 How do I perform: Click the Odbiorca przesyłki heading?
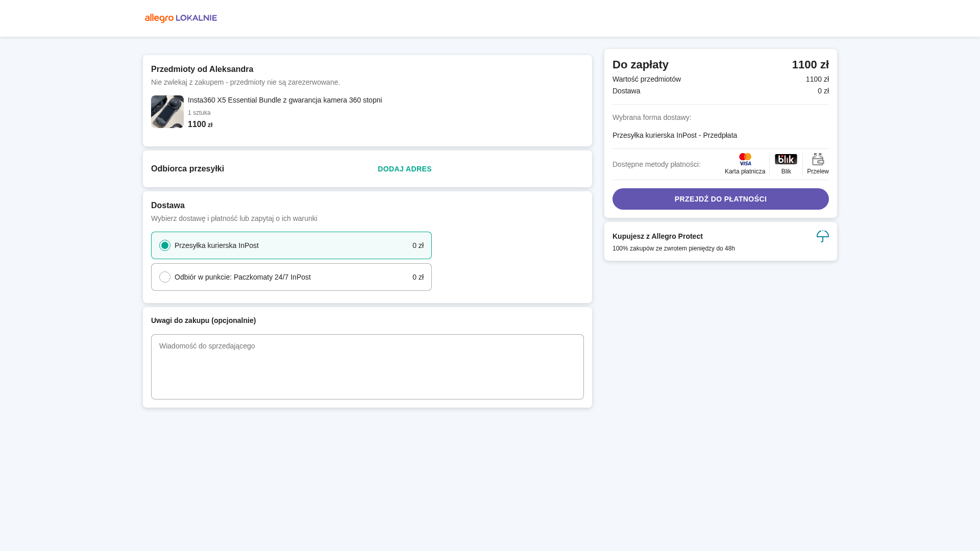188,169
